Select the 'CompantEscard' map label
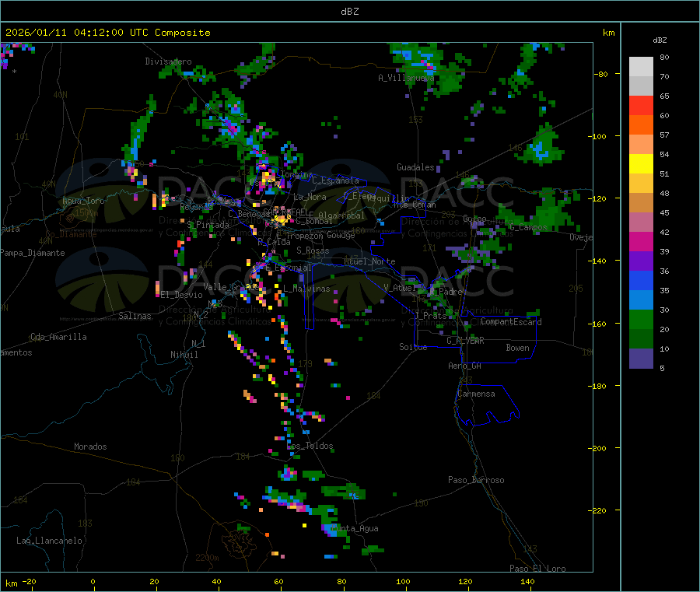700x592 pixels. pyautogui.click(x=511, y=322)
